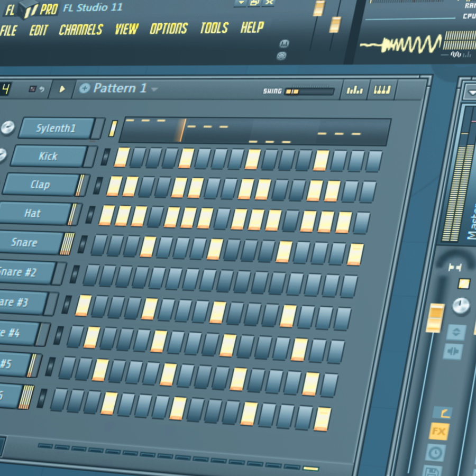Open the HELP menu
This screenshot has width=476, height=476.
[x=252, y=27]
